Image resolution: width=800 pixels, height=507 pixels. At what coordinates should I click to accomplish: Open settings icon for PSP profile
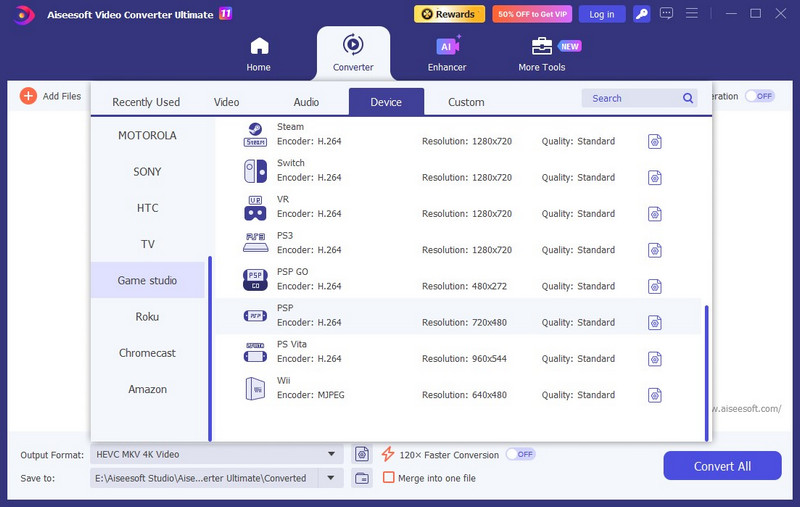pyautogui.click(x=655, y=322)
